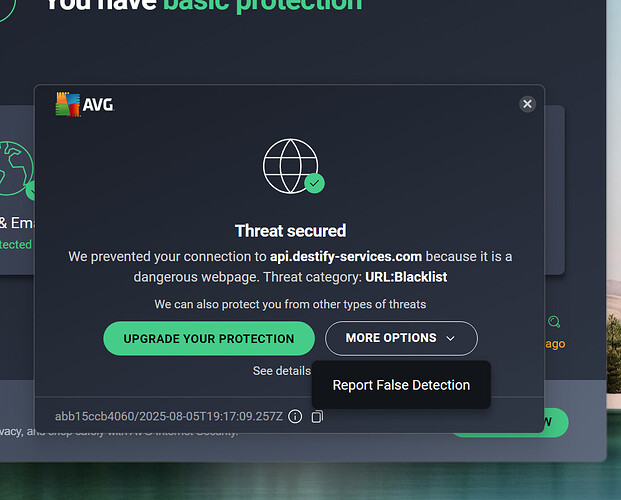Click the AVG logo in the dialog
This screenshot has height=500, width=621.
click(84, 103)
